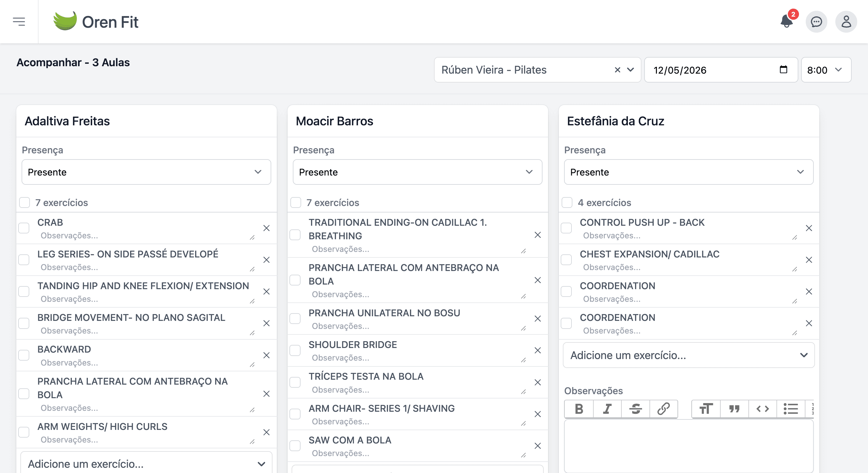Check BRIDGE MOVEMENT- NO PLANO SAGITAL checkbox
Screen dimensions: 868x473
(x=24, y=324)
